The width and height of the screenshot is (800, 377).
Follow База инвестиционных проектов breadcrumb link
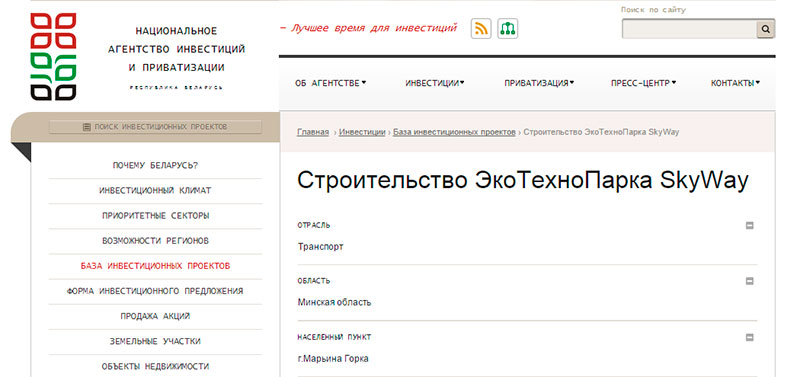pyautogui.click(x=454, y=132)
